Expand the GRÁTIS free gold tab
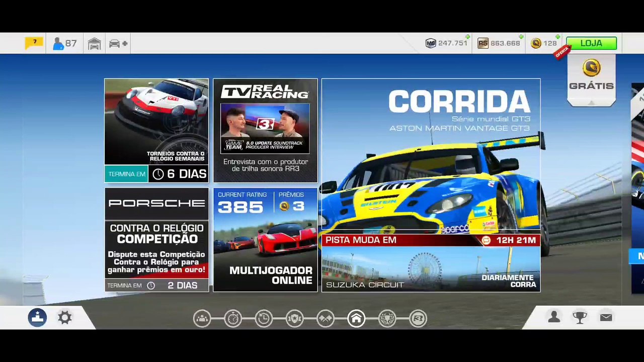The image size is (644, 362). pos(591,80)
